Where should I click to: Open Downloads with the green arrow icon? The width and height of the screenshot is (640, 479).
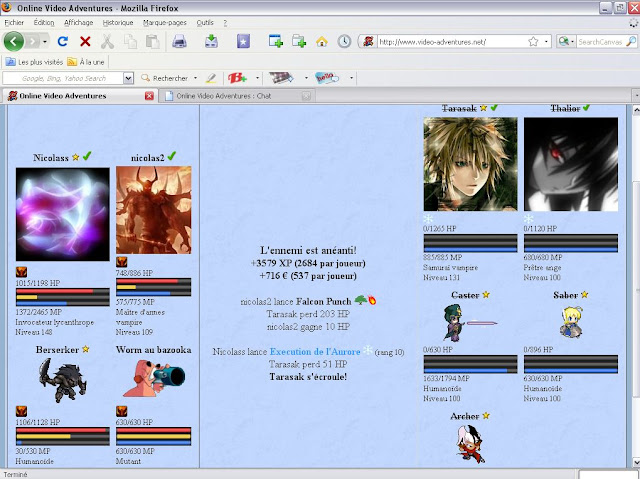(211, 41)
